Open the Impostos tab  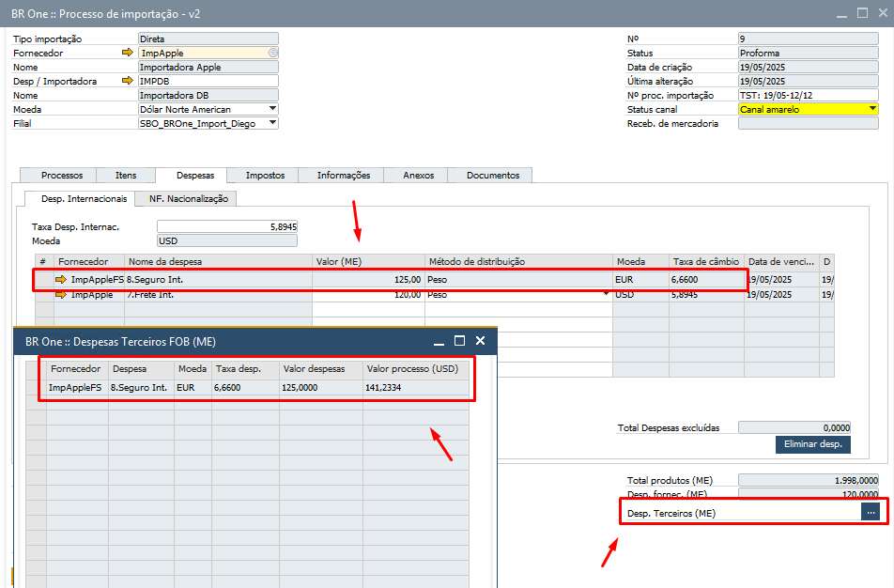coord(265,175)
